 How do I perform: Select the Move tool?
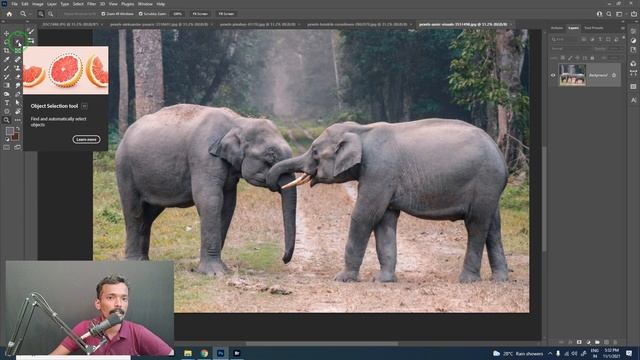pos(6,33)
